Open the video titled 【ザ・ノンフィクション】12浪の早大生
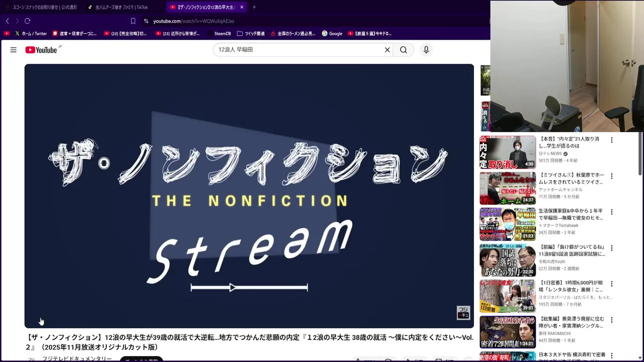 (249, 342)
